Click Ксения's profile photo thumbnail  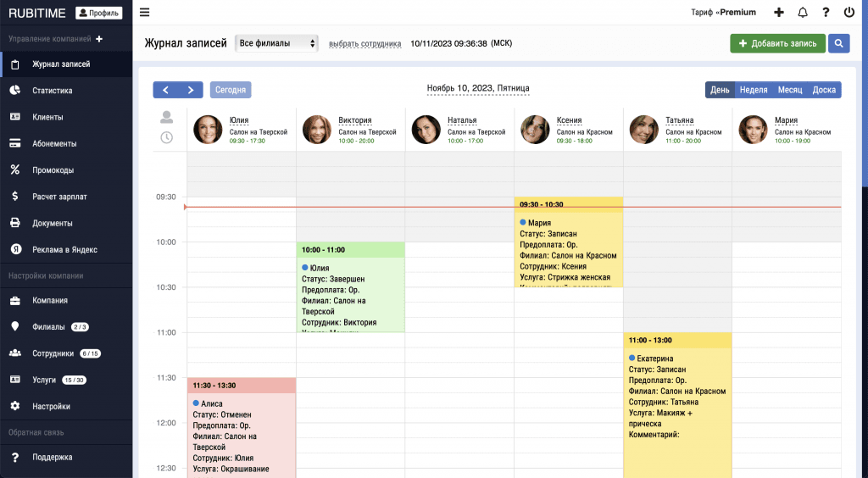(535, 130)
